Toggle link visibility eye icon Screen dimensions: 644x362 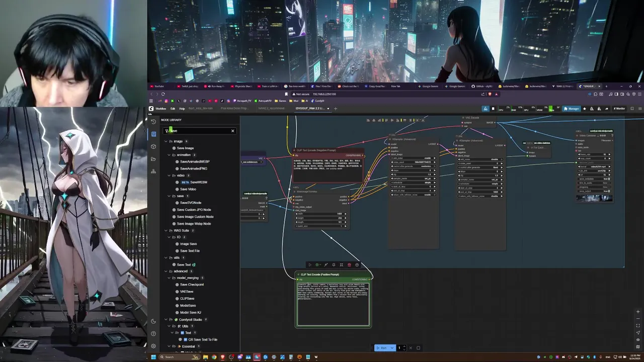[638, 340]
